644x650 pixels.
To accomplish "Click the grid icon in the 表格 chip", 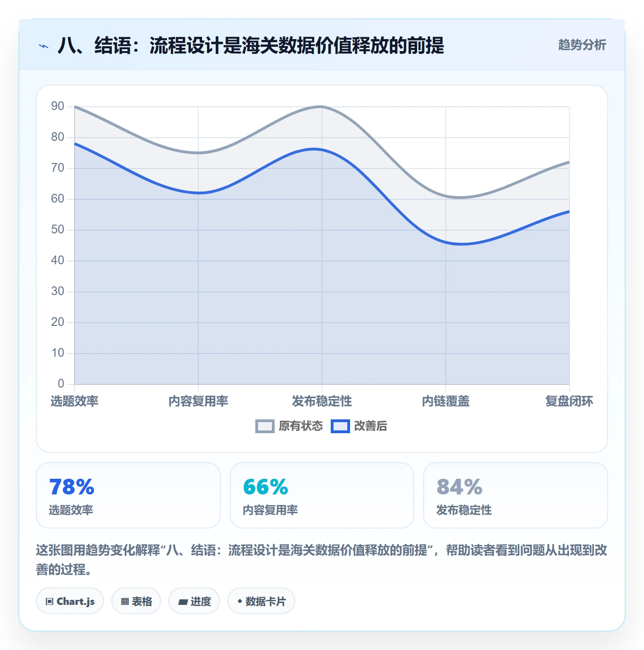I will coord(125,601).
